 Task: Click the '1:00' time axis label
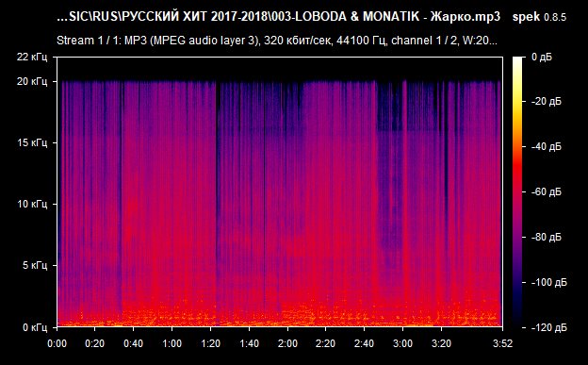(x=172, y=343)
